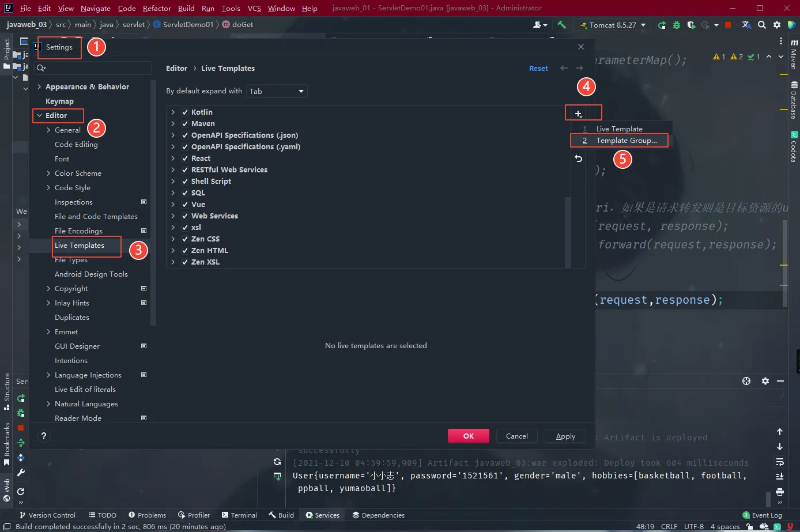This screenshot has width=800, height=532.
Task: Click the Reset link
Action: click(x=538, y=68)
